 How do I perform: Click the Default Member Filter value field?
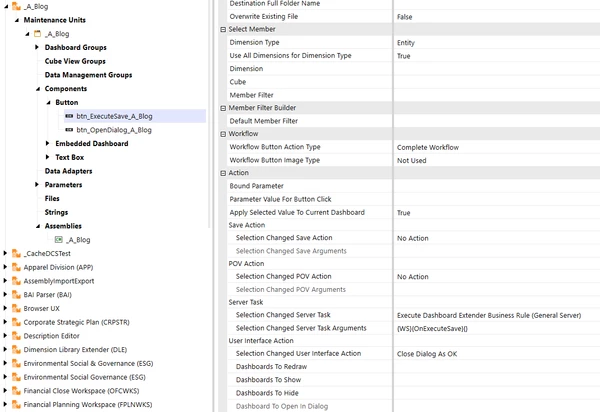(x=497, y=121)
